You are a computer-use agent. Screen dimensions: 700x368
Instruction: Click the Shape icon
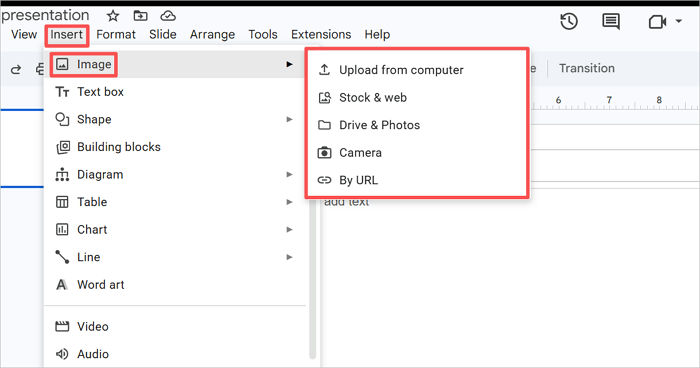[62, 119]
